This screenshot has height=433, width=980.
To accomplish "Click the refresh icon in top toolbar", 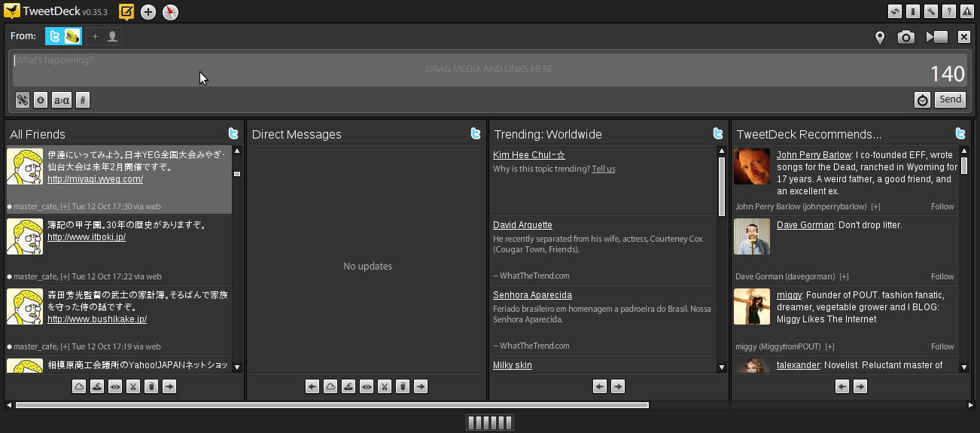I will click(x=895, y=11).
